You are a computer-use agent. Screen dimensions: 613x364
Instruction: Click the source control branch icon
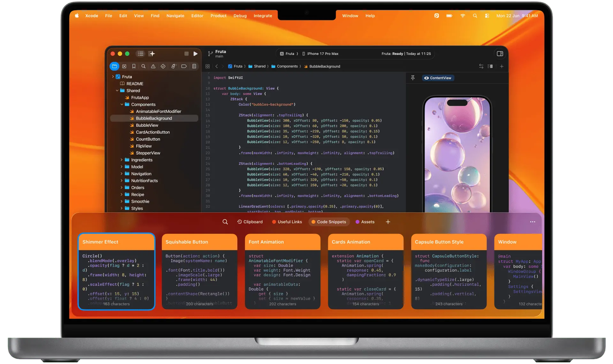(210, 54)
